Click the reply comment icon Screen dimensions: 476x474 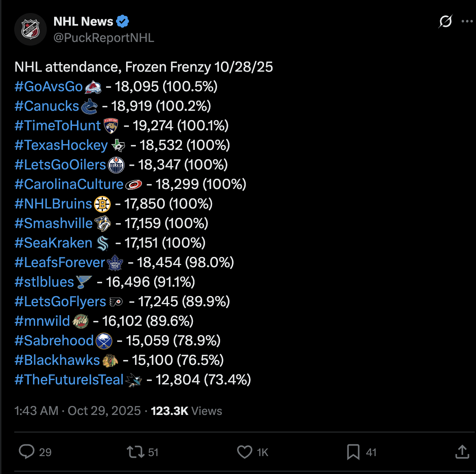(x=27, y=452)
